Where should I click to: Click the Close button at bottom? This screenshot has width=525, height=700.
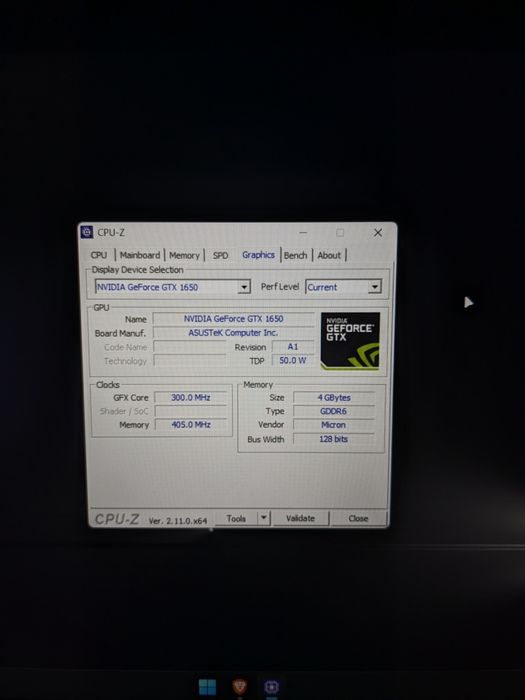tap(358, 518)
